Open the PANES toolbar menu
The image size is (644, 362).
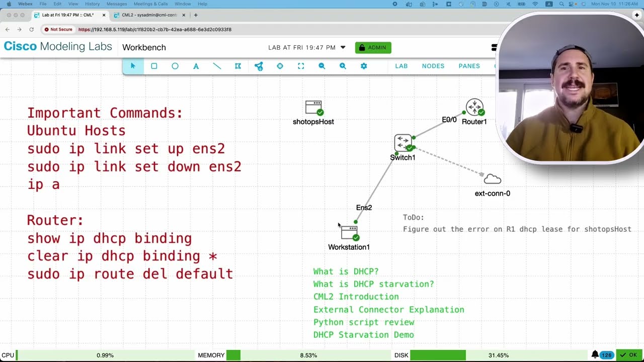pyautogui.click(x=469, y=66)
